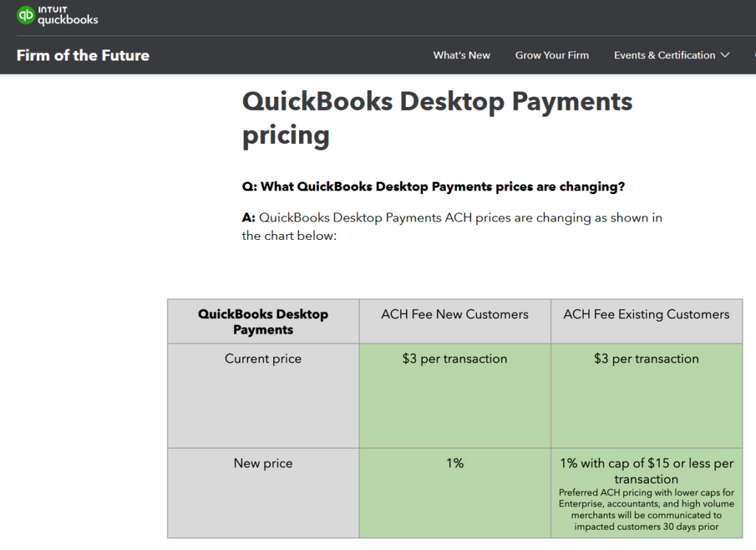Click the chevron next to Events & Certification
The image size is (756, 550).
725,55
